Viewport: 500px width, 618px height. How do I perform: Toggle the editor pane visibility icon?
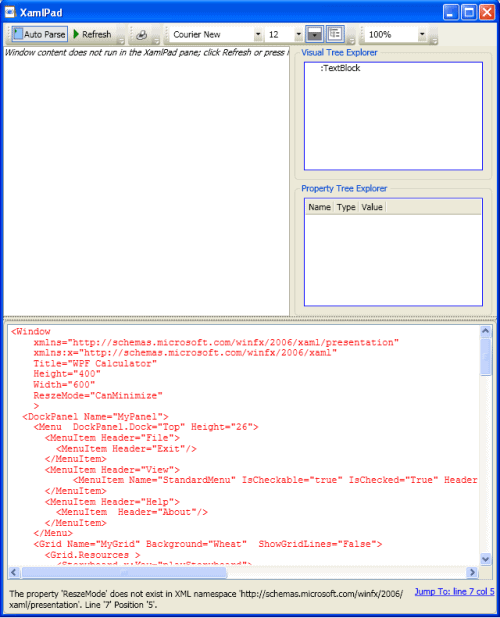point(314,34)
